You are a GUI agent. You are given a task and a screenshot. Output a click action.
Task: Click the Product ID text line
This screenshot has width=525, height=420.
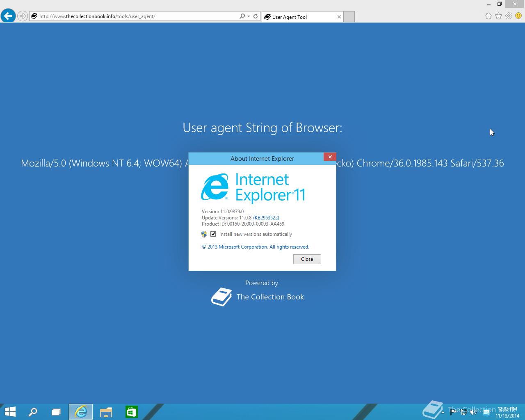(x=243, y=224)
